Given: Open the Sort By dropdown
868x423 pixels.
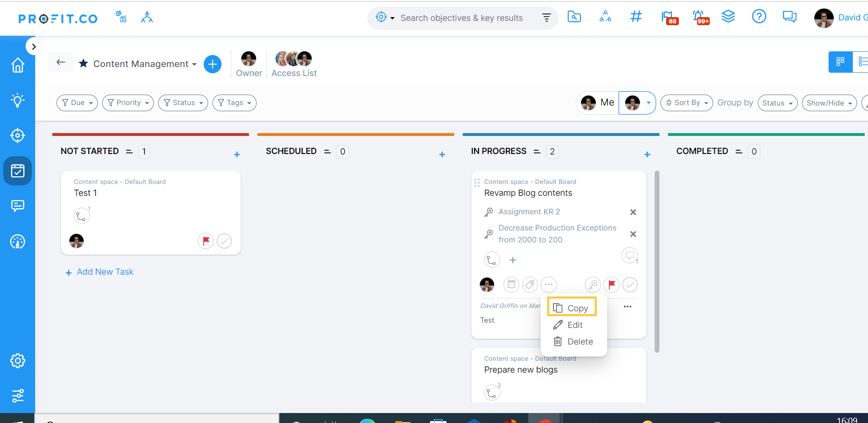Looking at the screenshot, I should 687,103.
